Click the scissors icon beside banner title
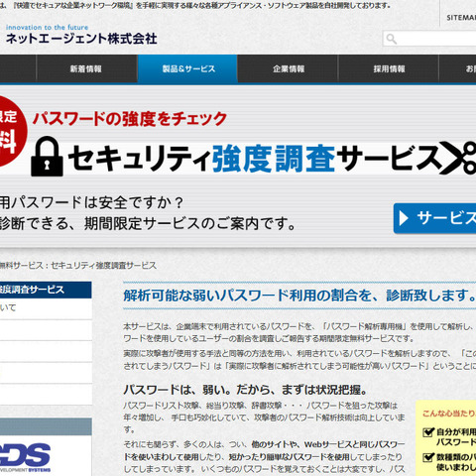 (x=459, y=158)
